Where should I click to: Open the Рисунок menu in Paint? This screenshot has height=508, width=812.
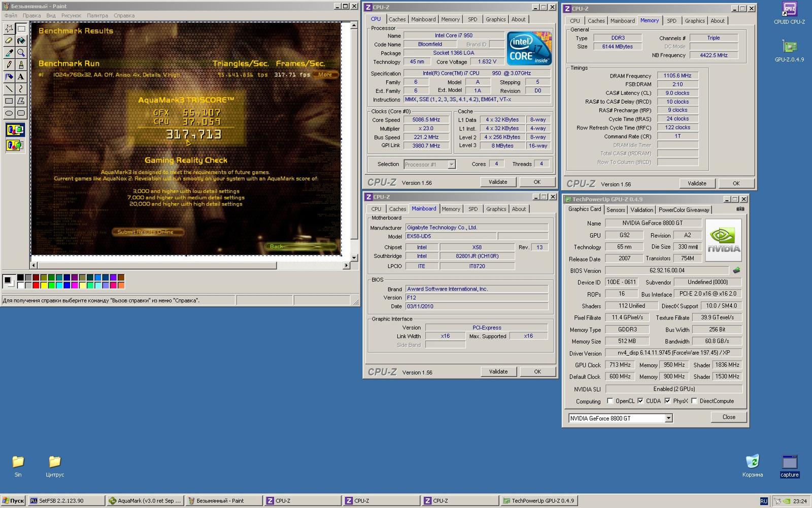click(71, 16)
